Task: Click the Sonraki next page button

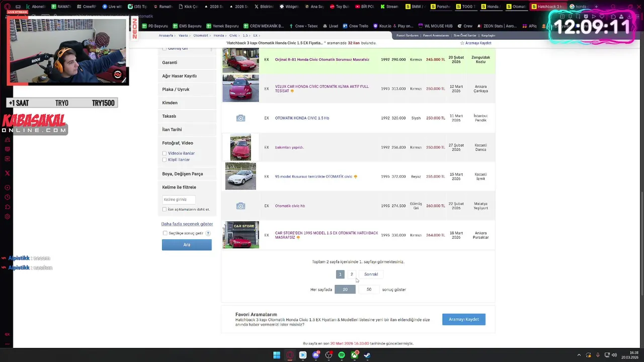Action: pyautogui.click(x=371, y=275)
